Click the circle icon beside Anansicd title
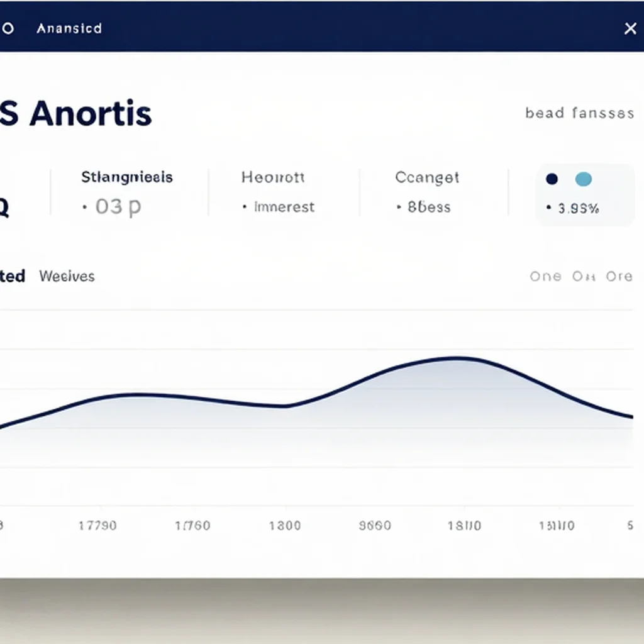 point(8,28)
